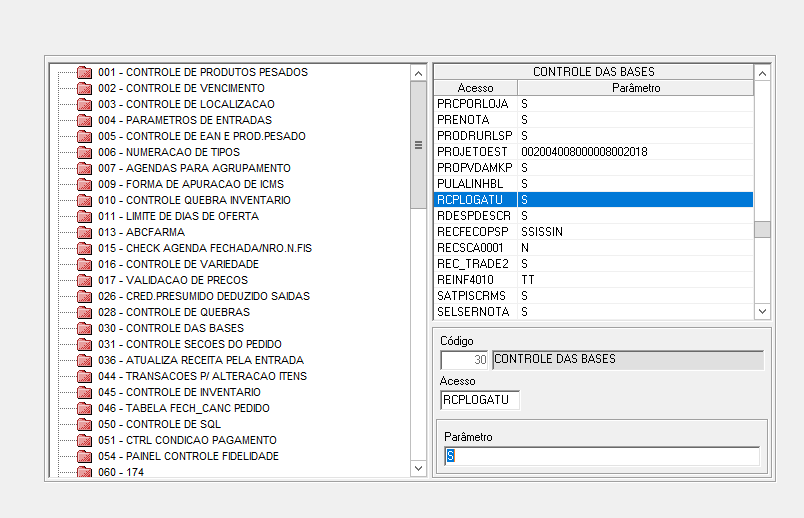The image size is (804, 518).
Task: Click folder icon of 010 - CONTROLE QUEBRA INVENTARIO
Action: (84, 200)
